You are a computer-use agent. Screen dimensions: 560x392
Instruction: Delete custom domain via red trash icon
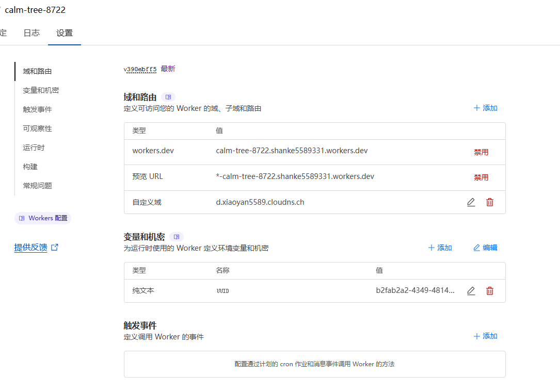[490, 203]
